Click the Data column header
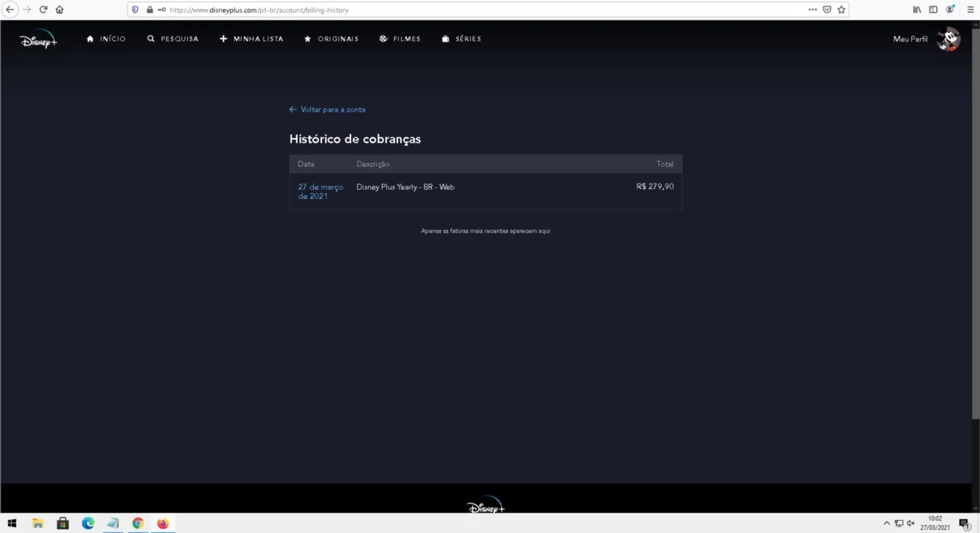 [x=306, y=164]
